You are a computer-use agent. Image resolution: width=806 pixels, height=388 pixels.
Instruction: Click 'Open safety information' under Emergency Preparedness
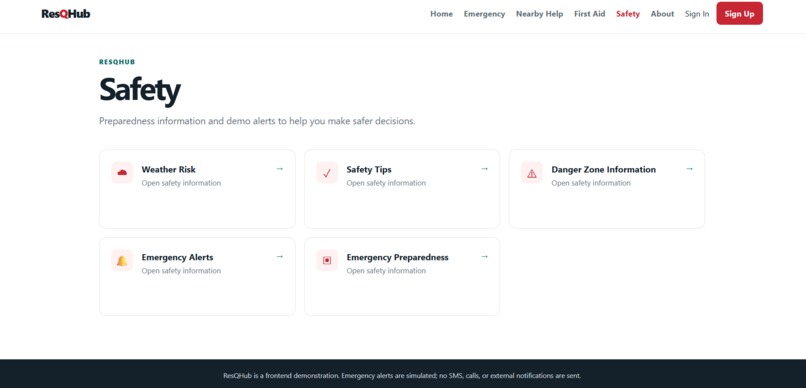386,271
